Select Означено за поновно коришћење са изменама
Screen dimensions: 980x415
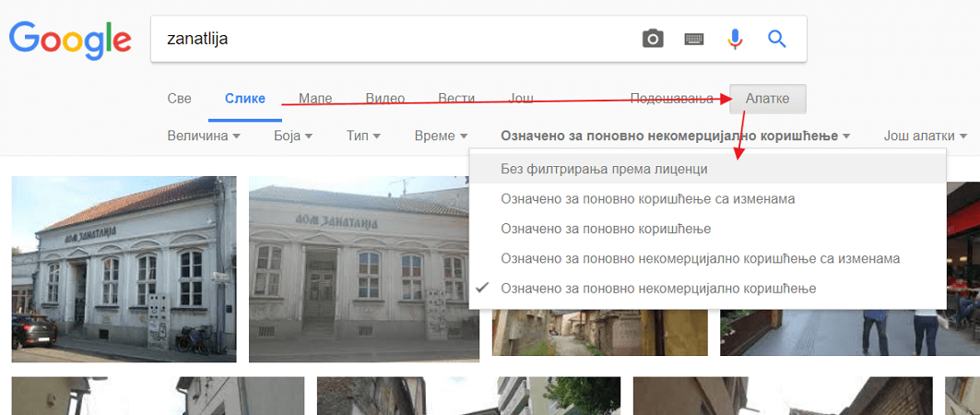(x=707, y=199)
